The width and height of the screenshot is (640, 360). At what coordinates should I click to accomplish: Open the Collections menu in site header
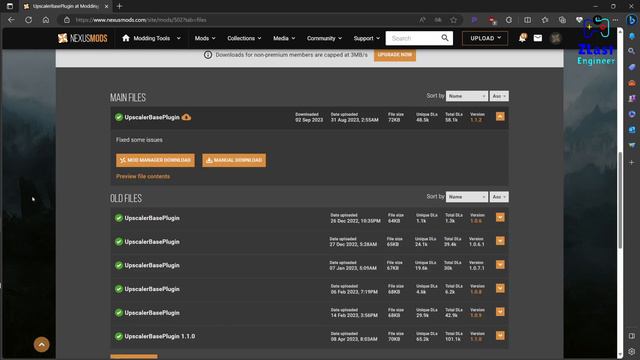tap(244, 38)
